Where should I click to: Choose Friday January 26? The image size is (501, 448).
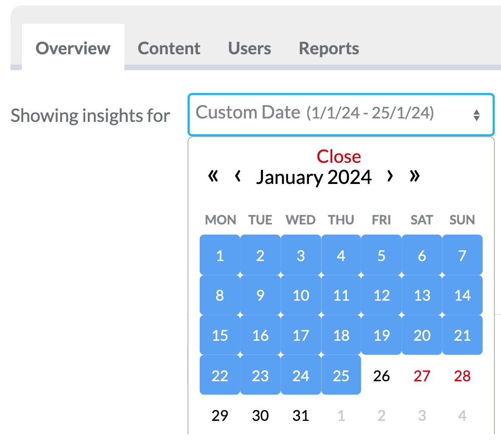tap(381, 376)
